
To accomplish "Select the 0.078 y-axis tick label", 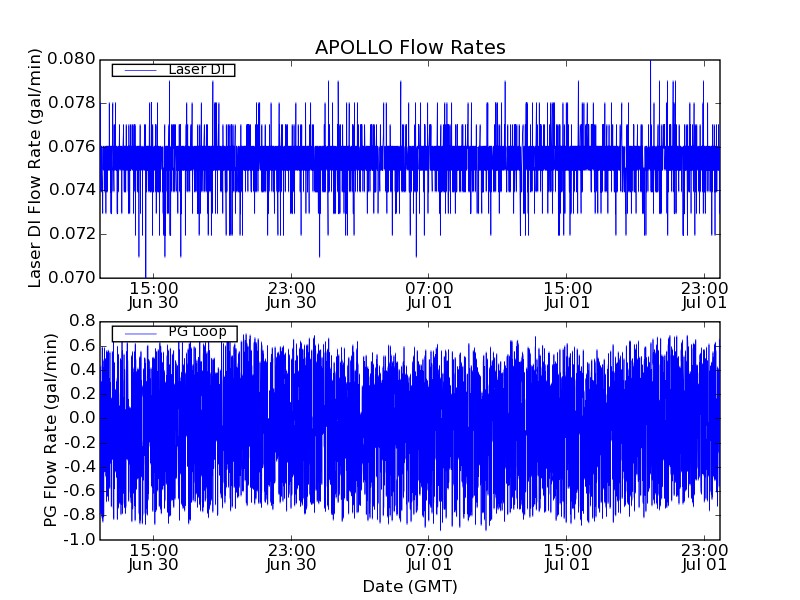I will pos(71,103).
